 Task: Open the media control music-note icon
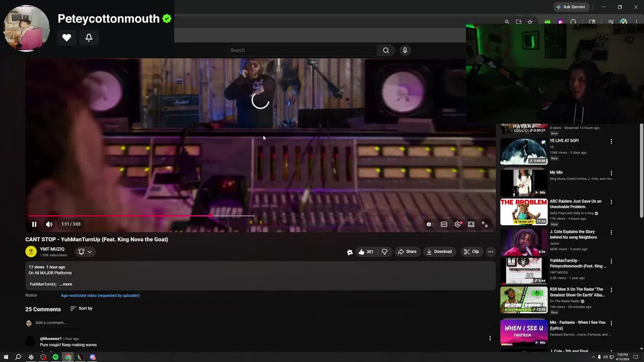(611, 22)
